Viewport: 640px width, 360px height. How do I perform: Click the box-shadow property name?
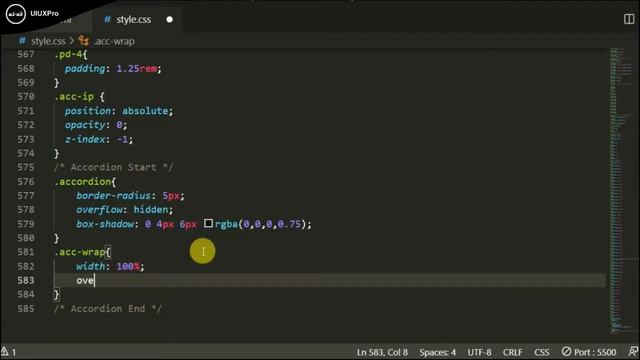[105, 224]
